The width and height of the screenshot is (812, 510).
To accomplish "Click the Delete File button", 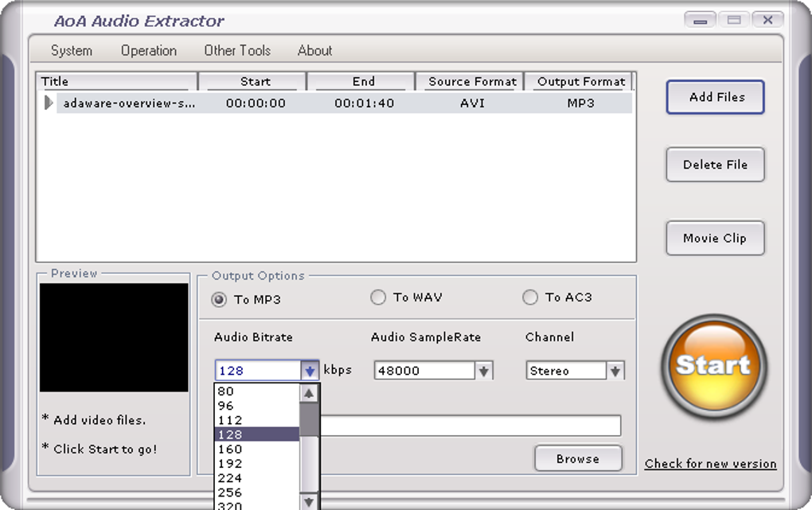I will (715, 165).
